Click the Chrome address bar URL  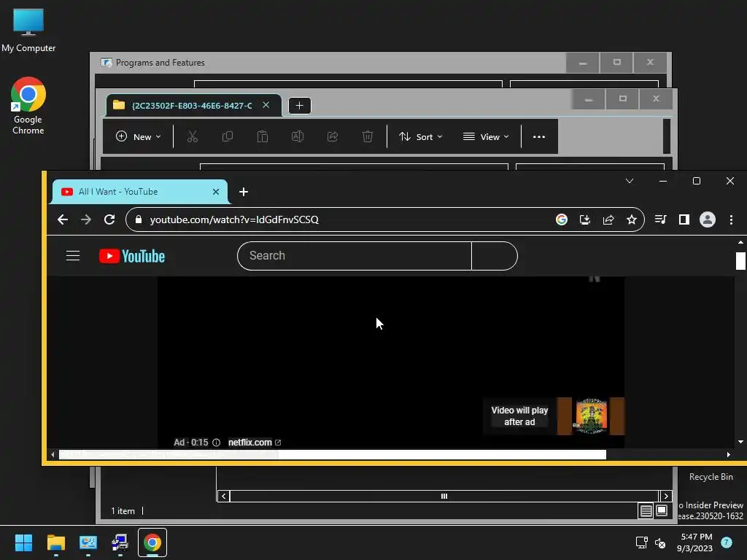click(x=234, y=219)
